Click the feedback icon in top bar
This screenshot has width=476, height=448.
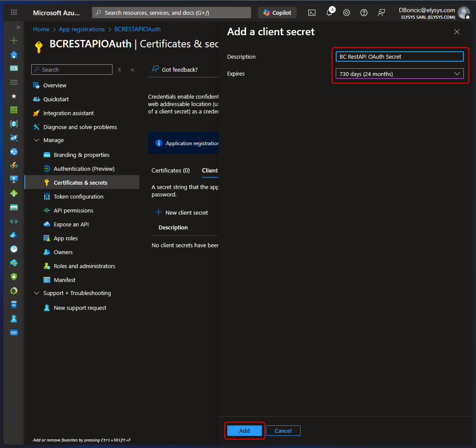(381, 13)
